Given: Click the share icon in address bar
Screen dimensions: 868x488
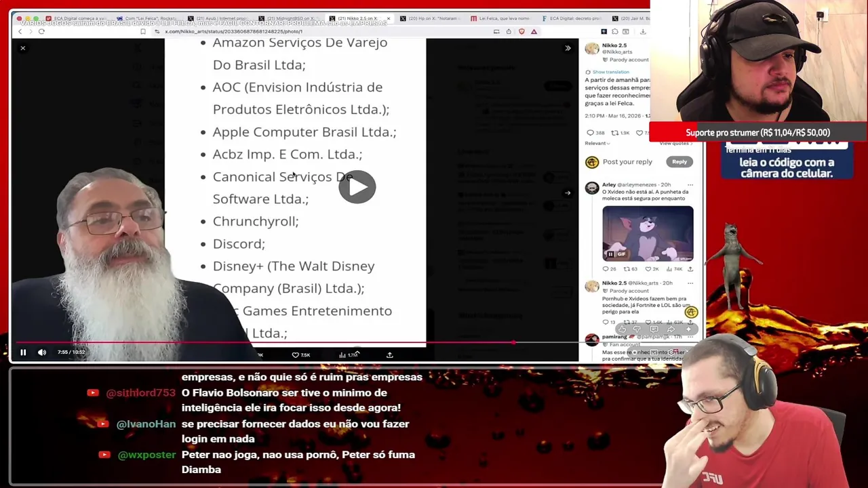Looking at the screenshot, I should (508, 31).
